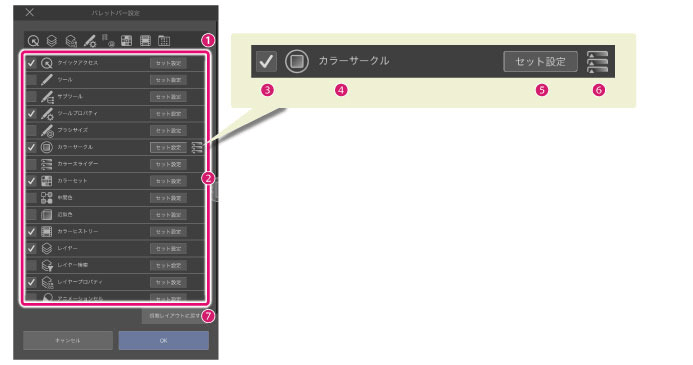The width and height of the screenshot is (693, 365).
Task: Click カラーサークル label in enlarged callout
Action: (354, 61)
